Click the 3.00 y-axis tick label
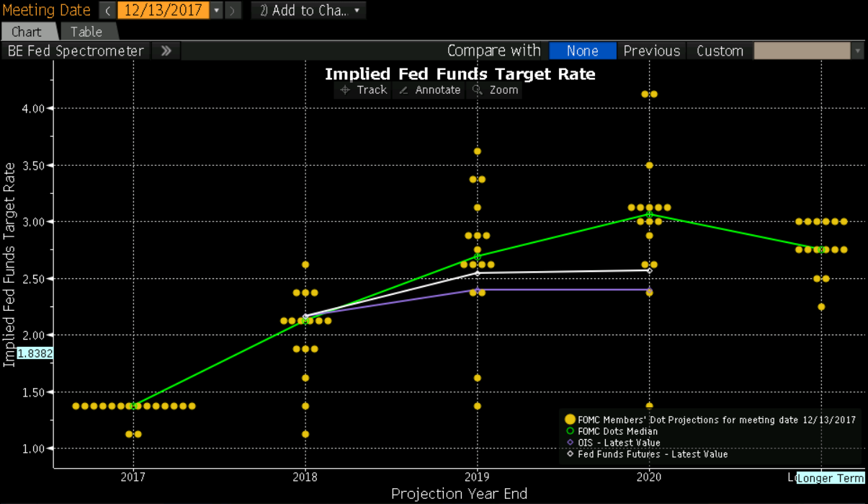Image resolution: width=868 pixels, height=504 pixels. point(33,221)
